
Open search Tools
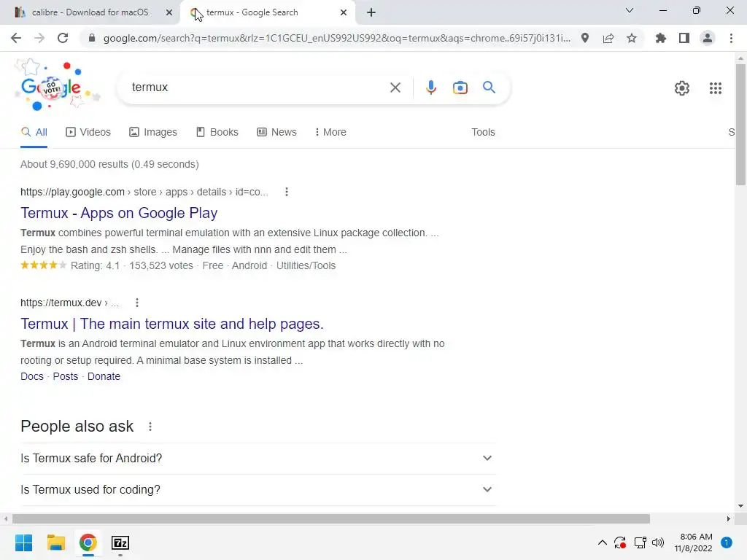pyautogui.click(x=483, y=132)
